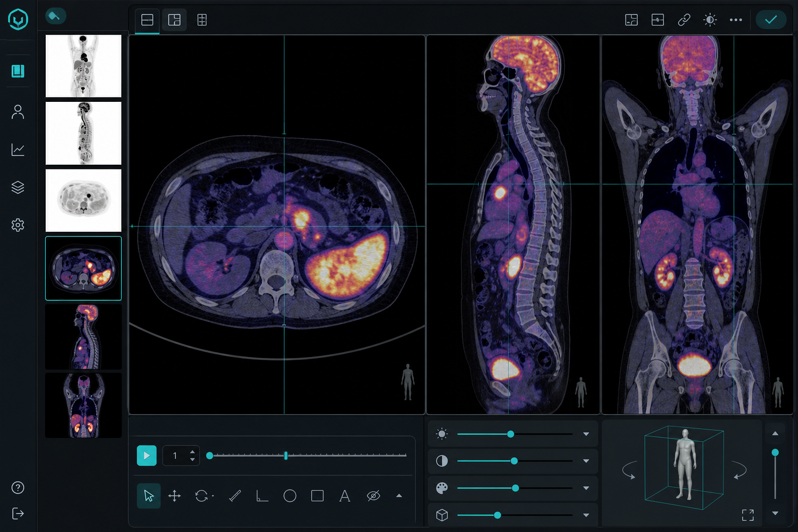Viewport: 798px width, 532px height.
Task: Click the 3D cube icon
Action: click(x=442, y=515)
